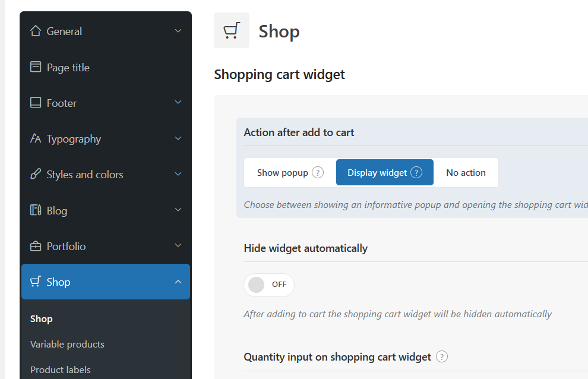The width and height of the screenshot is (588, 379).
Task: Toggle the Hide widget automatically switch
Action: point(268,285)
